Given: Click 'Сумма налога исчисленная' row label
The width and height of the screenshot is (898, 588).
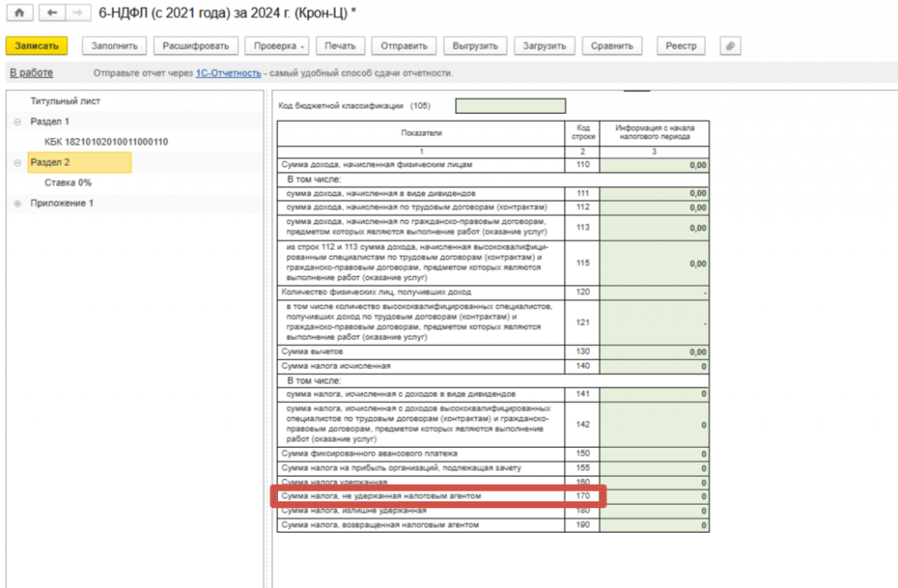Looking at the screenshot, I should pos(336,365).
